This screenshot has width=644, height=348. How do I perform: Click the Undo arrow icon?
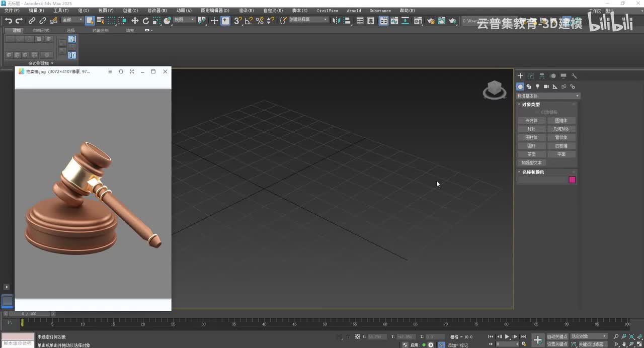point(9,21)
